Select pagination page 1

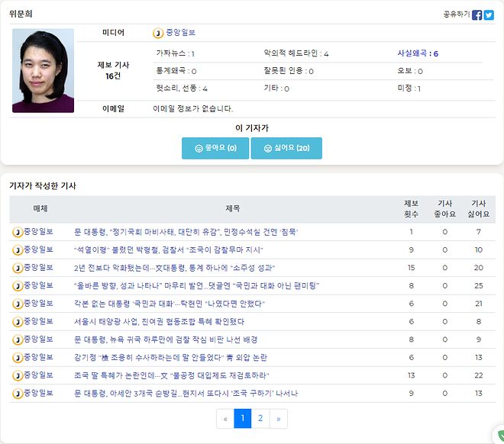click(242, 418)
